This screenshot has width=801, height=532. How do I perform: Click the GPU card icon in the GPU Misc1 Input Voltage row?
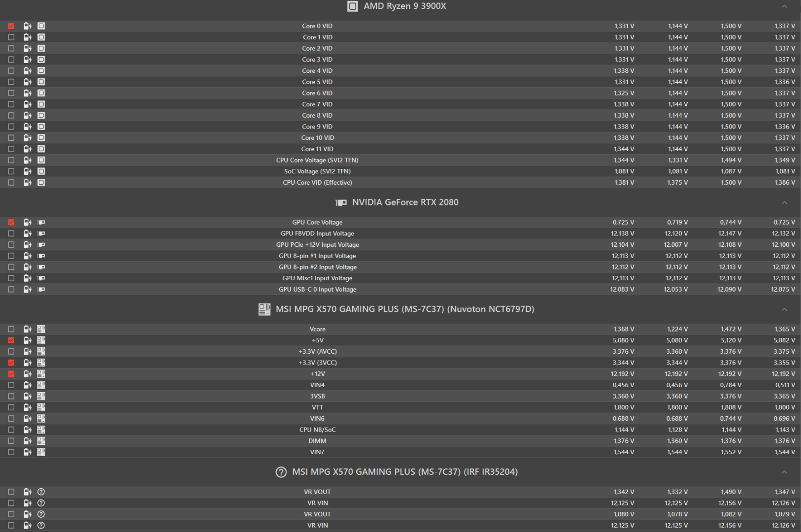pos(41,278)
